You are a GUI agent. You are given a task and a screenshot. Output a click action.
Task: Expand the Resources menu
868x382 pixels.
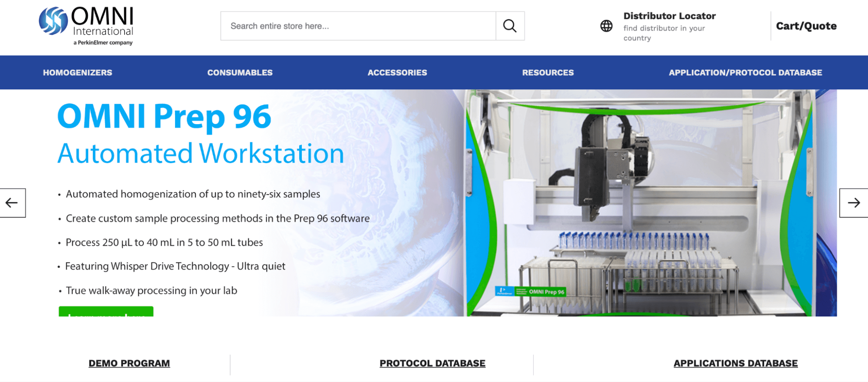click(x=548, y=72)
